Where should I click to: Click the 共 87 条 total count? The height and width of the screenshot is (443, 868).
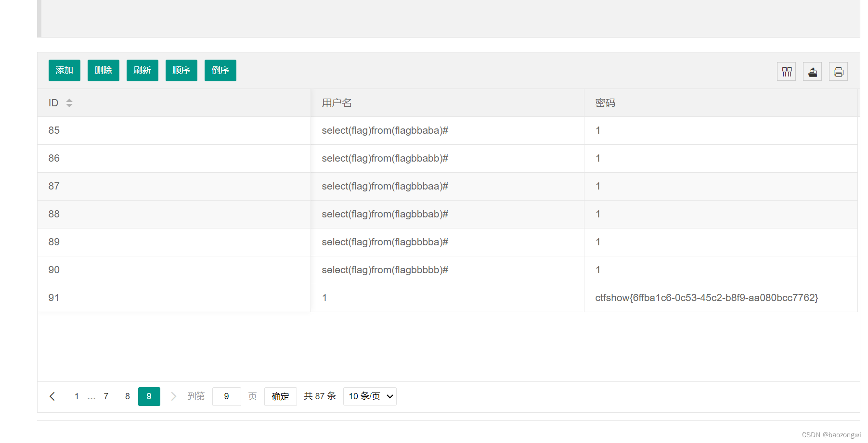(x=320, y=396)
